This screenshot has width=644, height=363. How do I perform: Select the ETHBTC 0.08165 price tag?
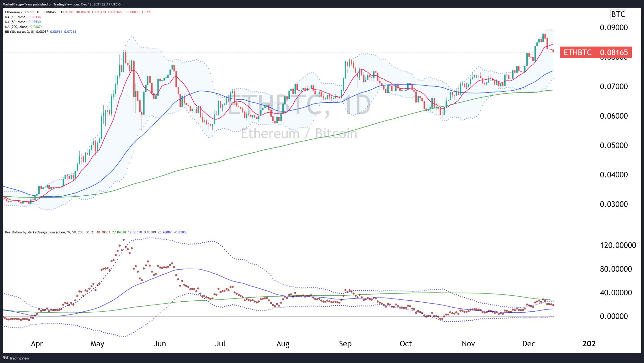coord(596,52)
